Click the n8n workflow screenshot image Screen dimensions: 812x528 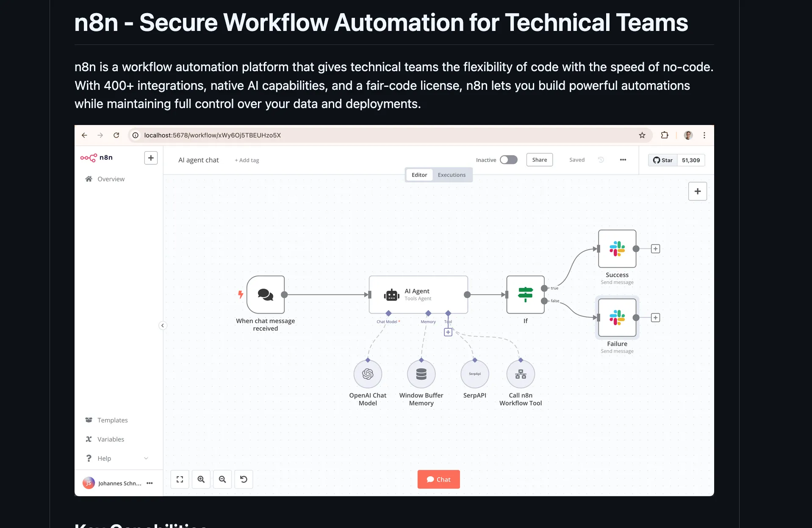(x=394, y=311)
